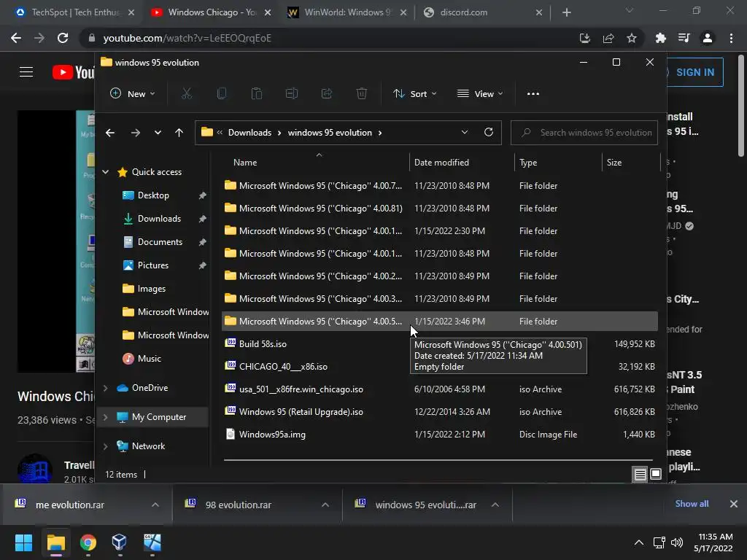The image size is (747, 560).
Task: Refresh the windows 95 evolution folder
Action: tap(488, 133)
